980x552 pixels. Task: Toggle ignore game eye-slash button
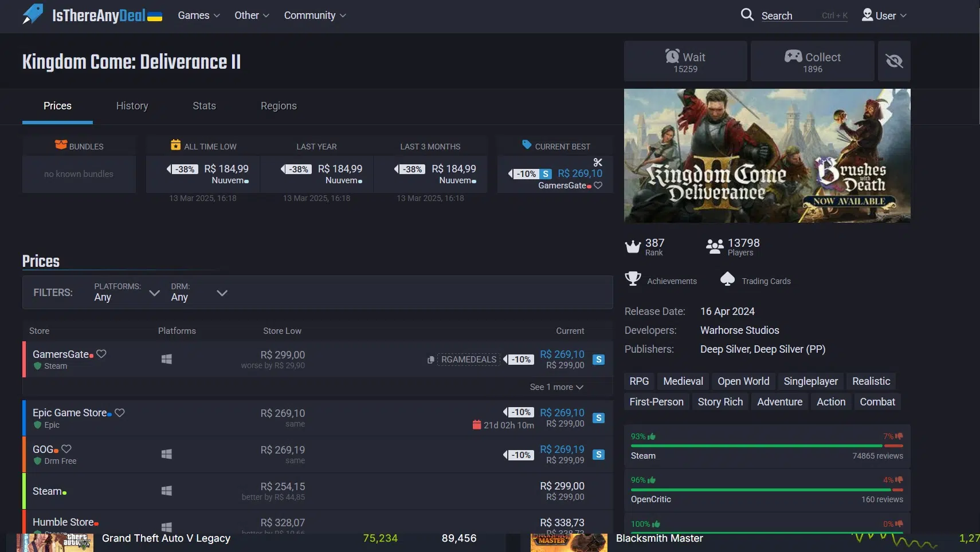tap(894, 61)
